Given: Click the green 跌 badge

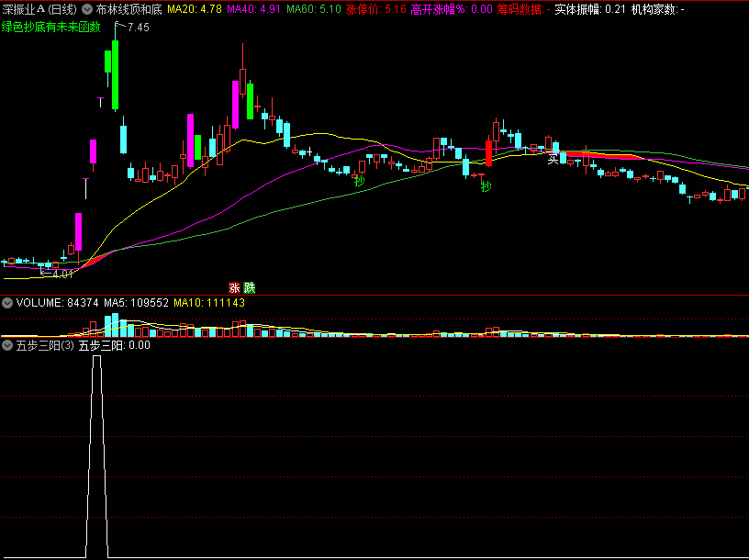Looking at the screenshot, I should (250, 287).
